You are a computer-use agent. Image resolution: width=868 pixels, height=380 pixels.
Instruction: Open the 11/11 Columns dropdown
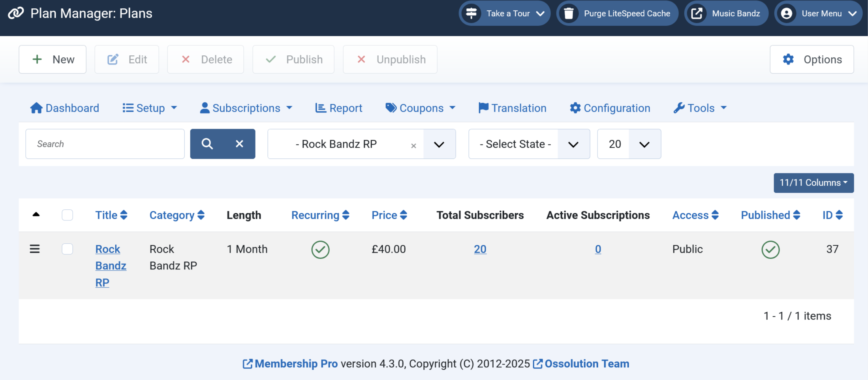[x=814, y=183]
